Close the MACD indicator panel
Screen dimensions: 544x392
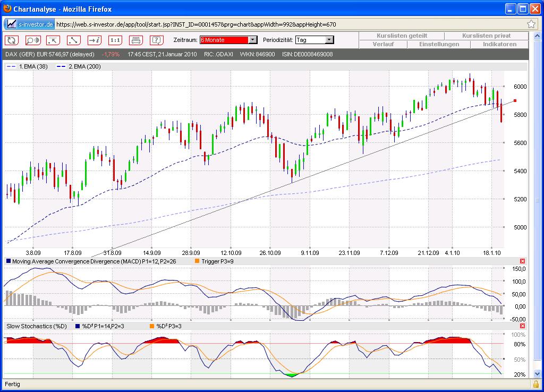coord(523,261)
